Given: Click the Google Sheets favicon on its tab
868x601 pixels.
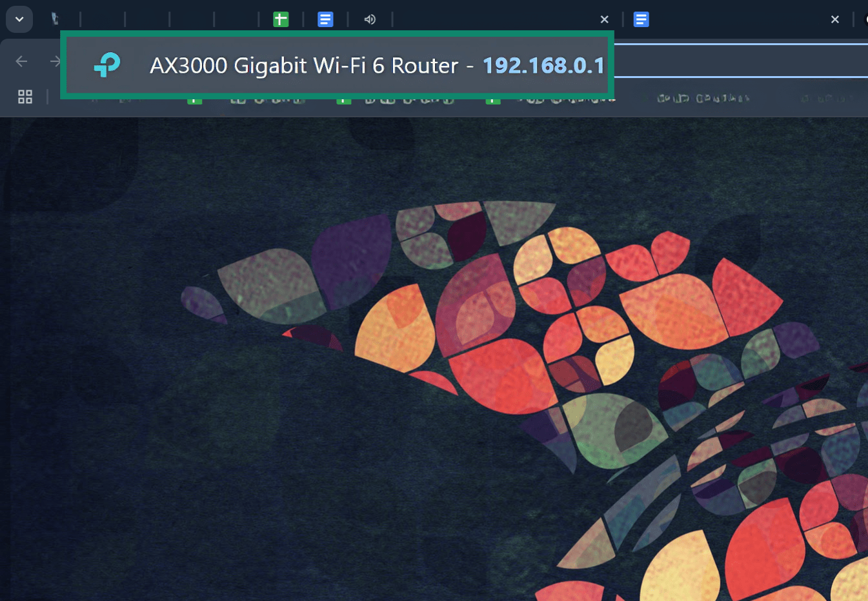Looking at the screenshot, I should click(281, 19).
